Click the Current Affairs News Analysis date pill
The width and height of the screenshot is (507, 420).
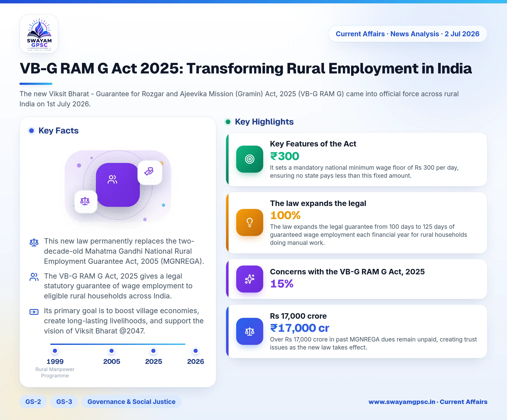pyautogui.click(x=408, y=34)
